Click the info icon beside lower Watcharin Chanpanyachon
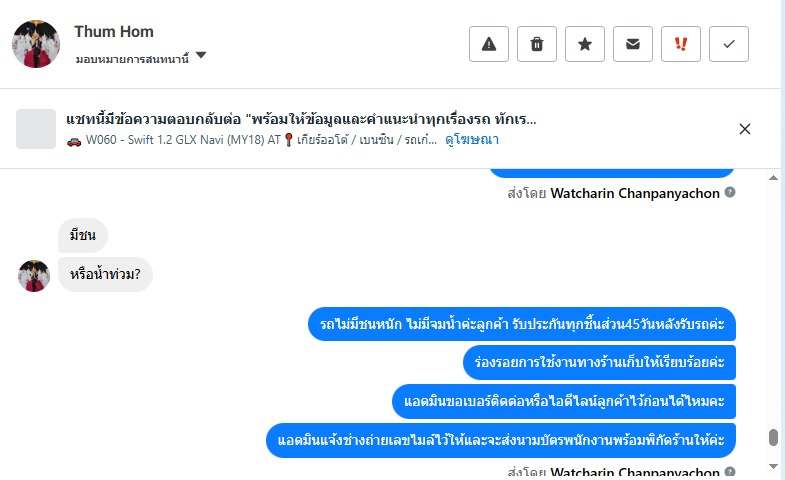This screenshot has height=480, width=785. point(730,471)
